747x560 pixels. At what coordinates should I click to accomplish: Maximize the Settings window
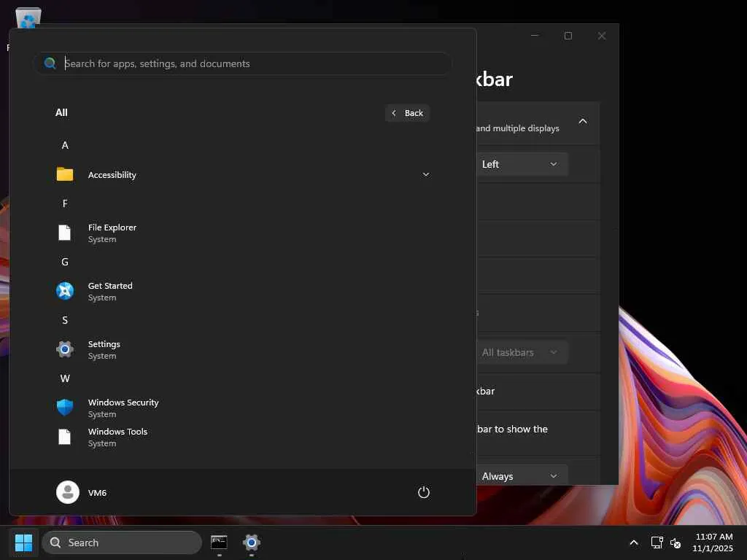568,36
